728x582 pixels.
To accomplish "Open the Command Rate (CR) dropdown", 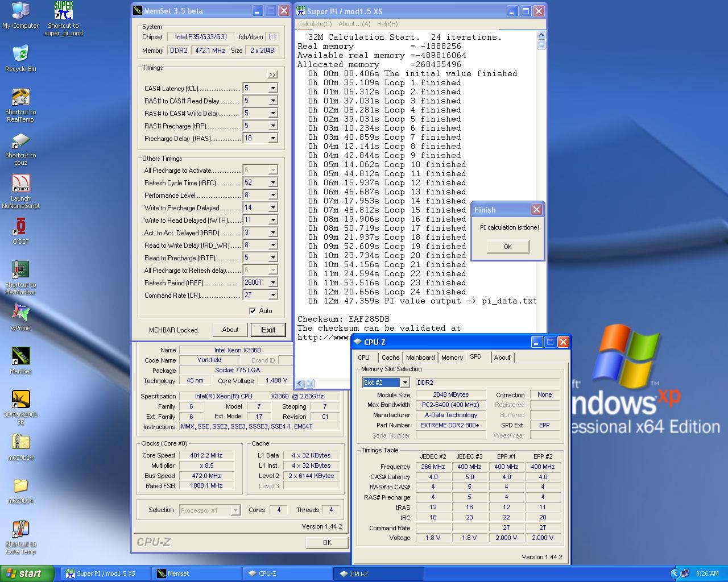I will (x=273, y=295).
